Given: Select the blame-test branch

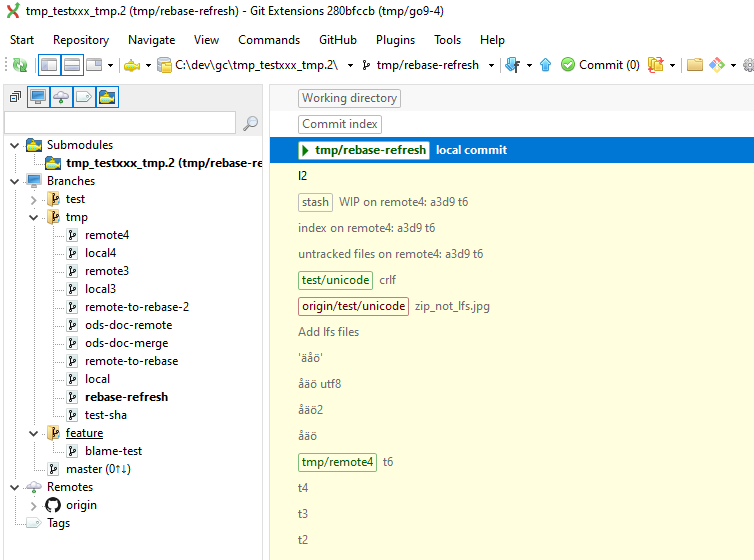Looking at the screenshot, I should [x=113, y=451].
